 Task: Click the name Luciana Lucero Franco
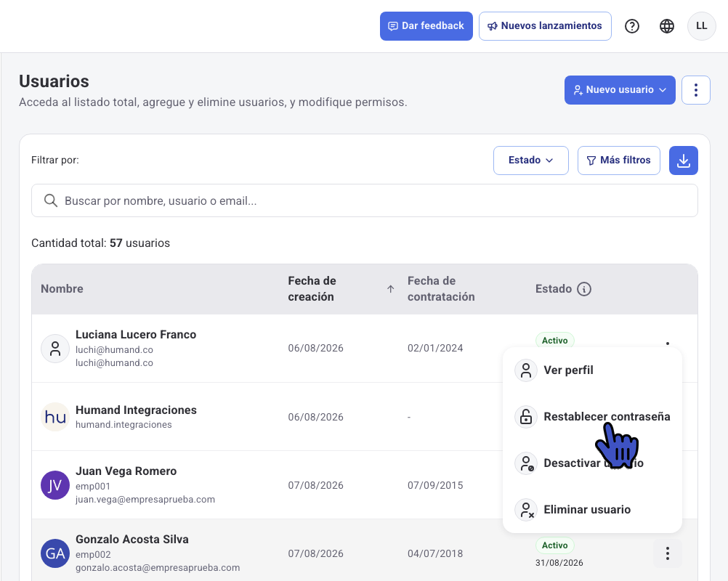(136, 335)
